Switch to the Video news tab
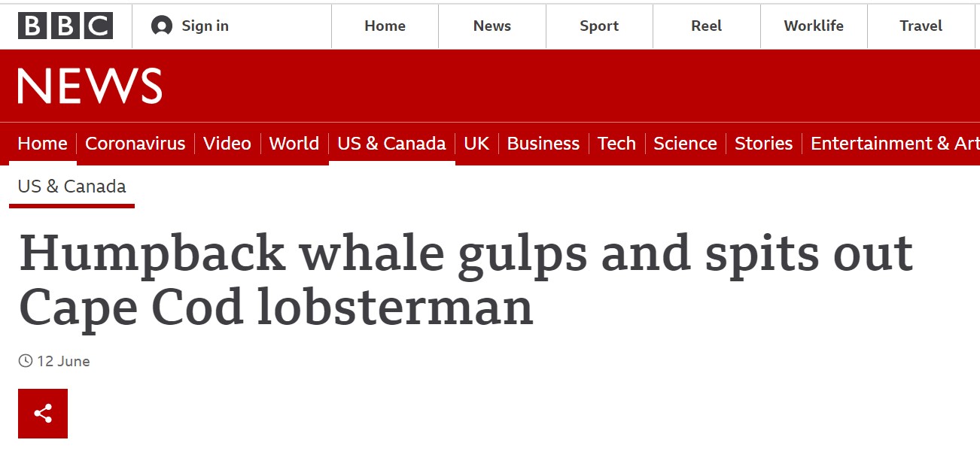Screen dimensions: 980x452 [x=227, y=144]
